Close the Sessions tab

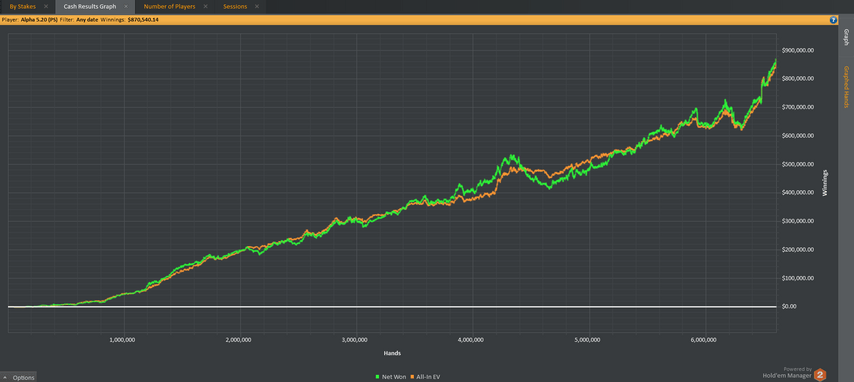(x=257, y=7)
